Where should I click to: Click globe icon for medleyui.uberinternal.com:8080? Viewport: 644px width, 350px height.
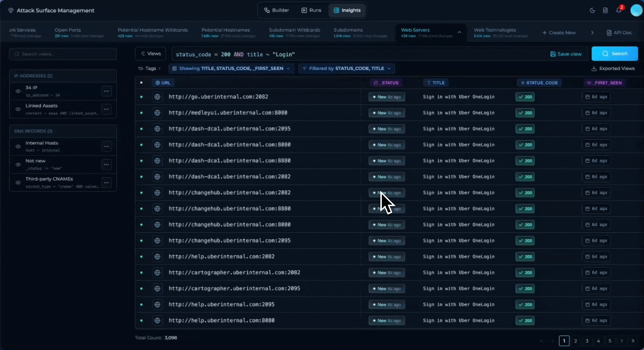[157, 113]
